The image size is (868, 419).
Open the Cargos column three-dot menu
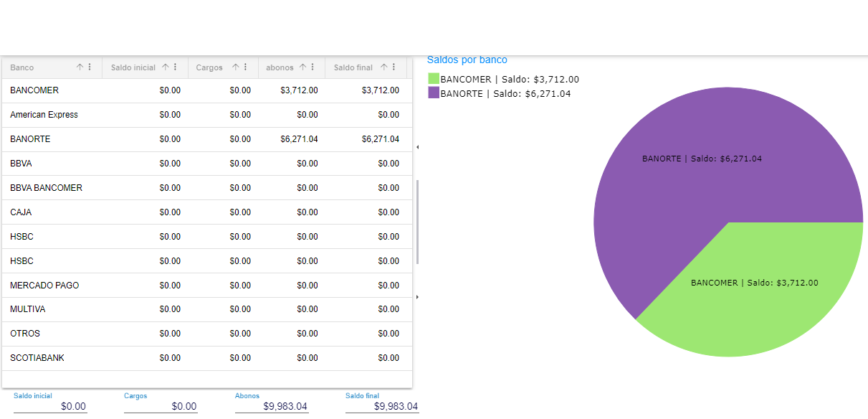(x=245, y=67)
